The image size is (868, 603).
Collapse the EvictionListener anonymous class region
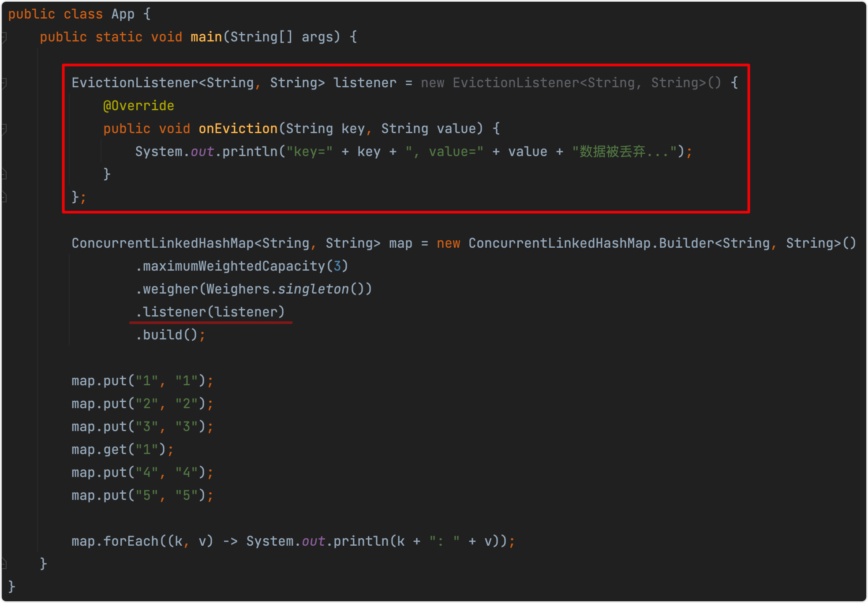(4, 83)
